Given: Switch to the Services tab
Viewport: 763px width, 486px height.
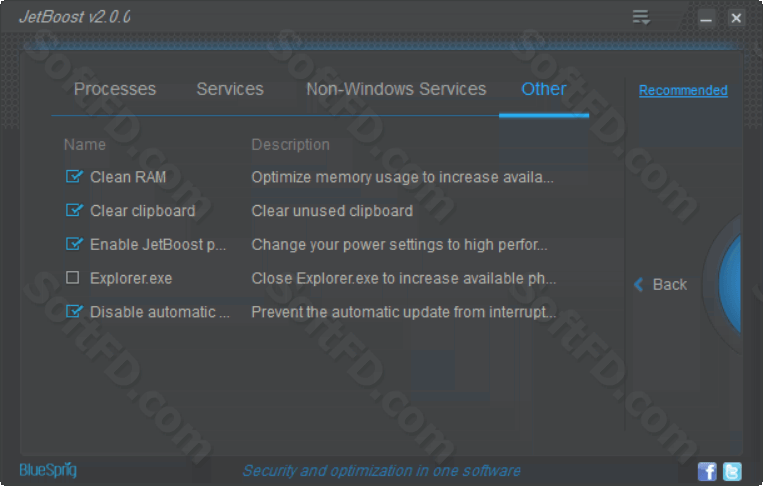Looking at the screenshot, I should [x=230, y=89].
